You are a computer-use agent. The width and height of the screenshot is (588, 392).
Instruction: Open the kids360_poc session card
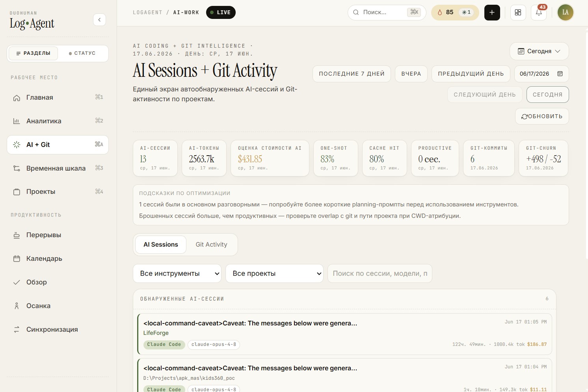344,375
